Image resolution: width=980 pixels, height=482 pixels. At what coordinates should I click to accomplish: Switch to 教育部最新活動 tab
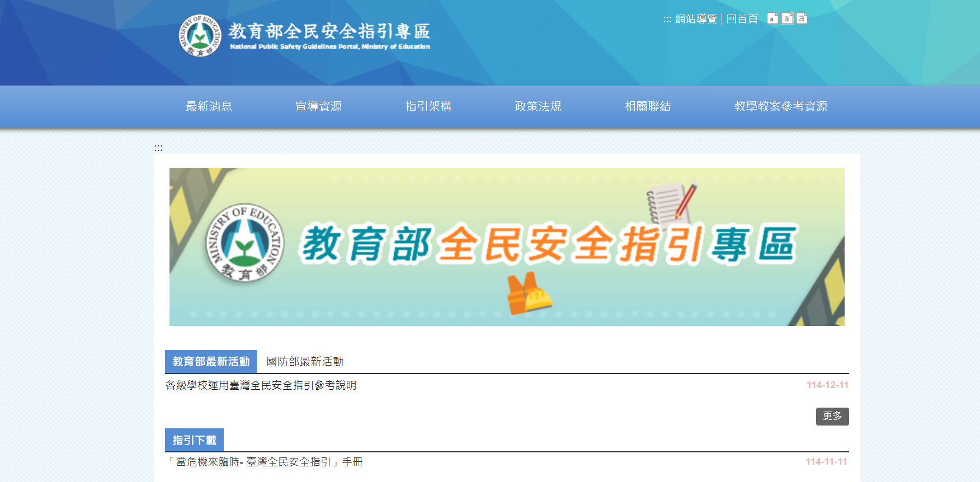tap(211, 362)
